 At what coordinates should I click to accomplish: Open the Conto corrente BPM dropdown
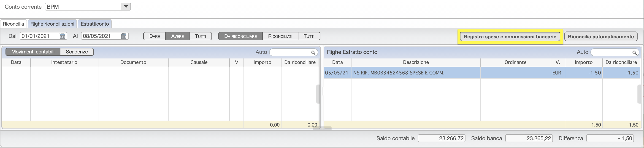coord(88,7)
